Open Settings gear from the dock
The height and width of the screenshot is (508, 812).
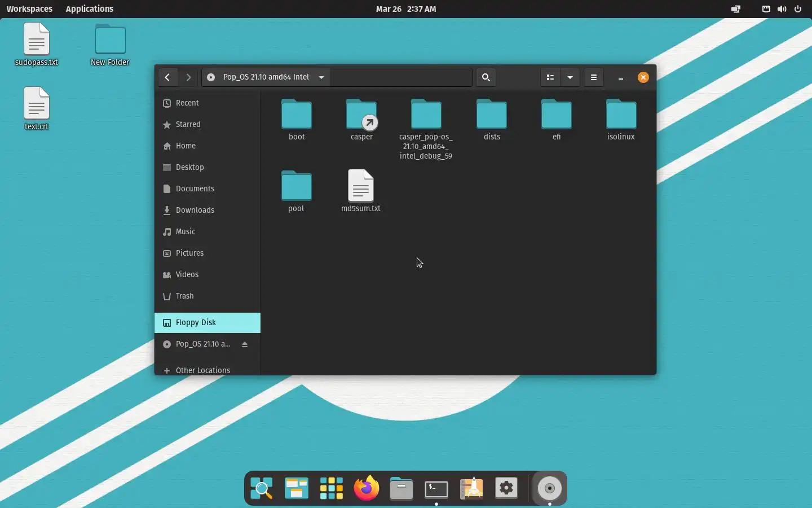(506, 488)
